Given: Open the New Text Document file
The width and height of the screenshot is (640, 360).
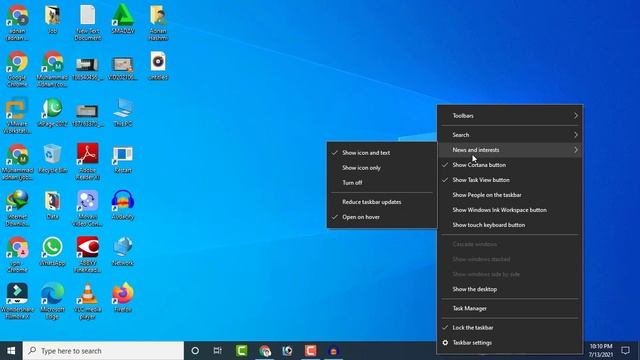Looking at the screenshot, I should pyautogui.click(x=88, y=22).
